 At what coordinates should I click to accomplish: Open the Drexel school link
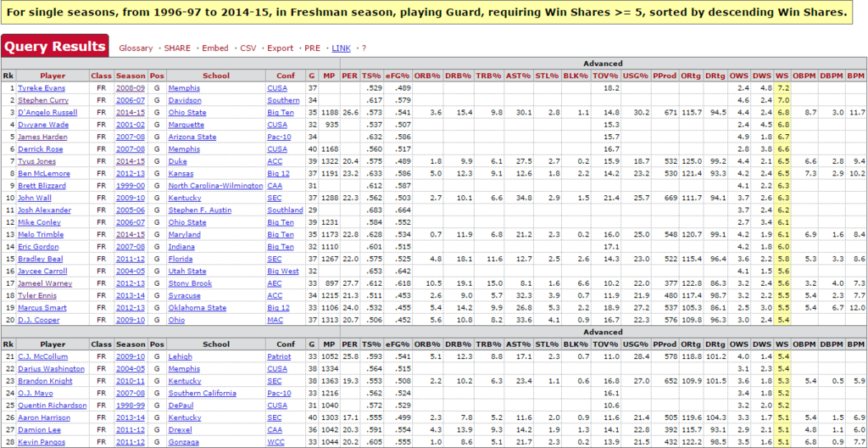coord(180,429)
